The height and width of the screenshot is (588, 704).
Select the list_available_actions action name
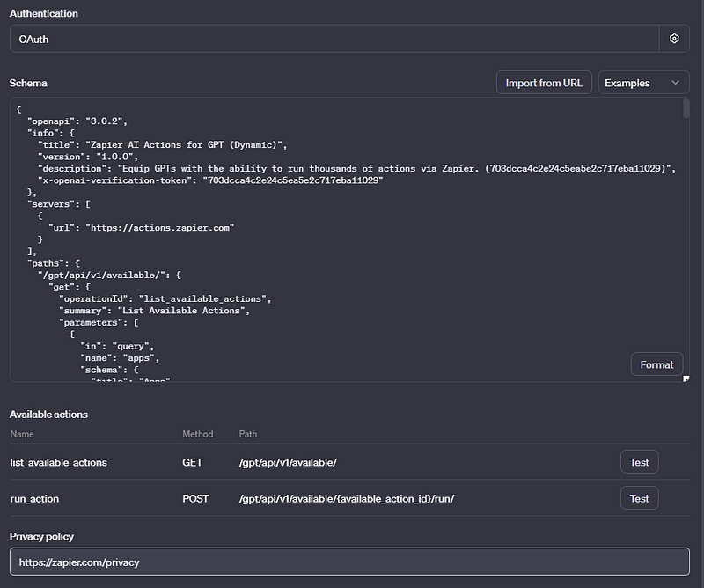(x=58, y=462)
